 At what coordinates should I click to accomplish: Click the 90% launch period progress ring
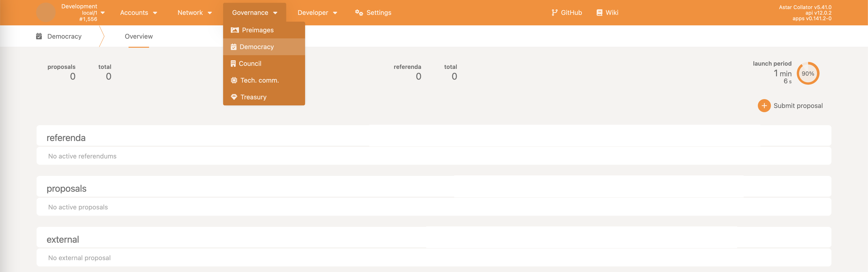(808, 73)
